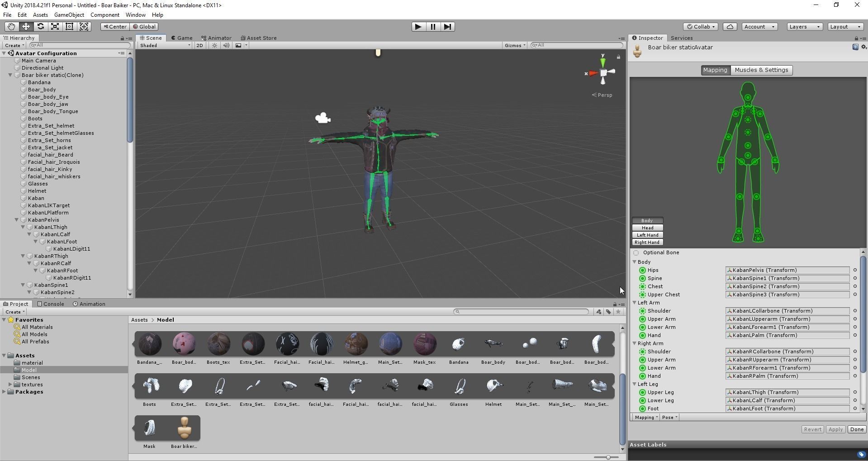Click the Done button

pyautogui.click(x=857, y=429)
